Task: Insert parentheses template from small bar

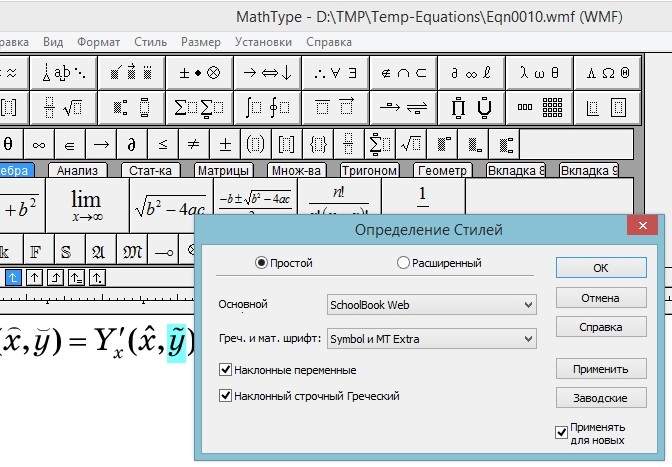Action: tap(256, 144)
